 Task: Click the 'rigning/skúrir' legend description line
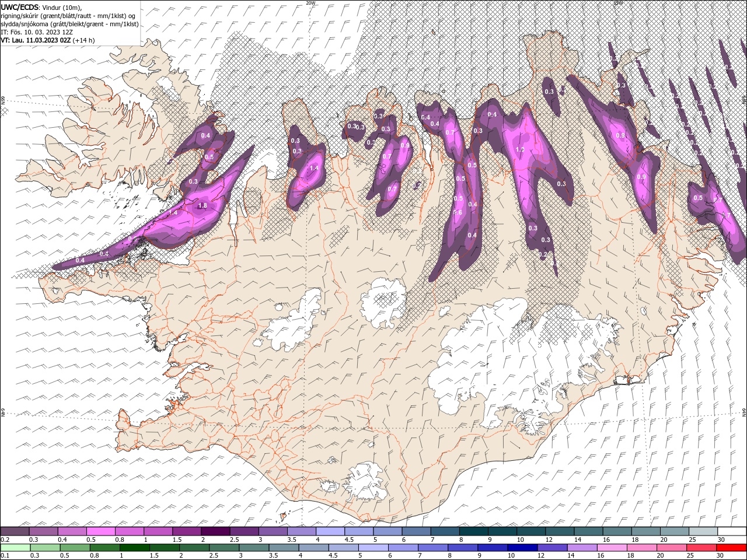coord(68,16)
